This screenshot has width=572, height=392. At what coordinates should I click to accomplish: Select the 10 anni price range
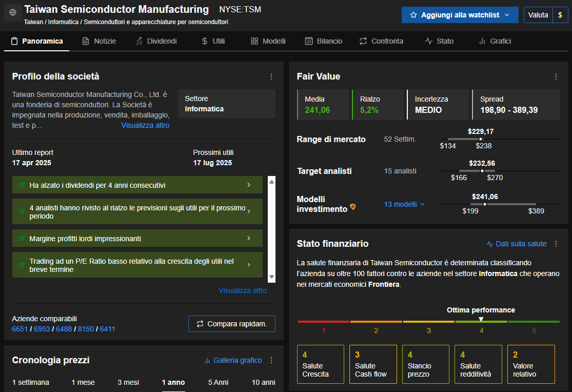pos(263,382)
